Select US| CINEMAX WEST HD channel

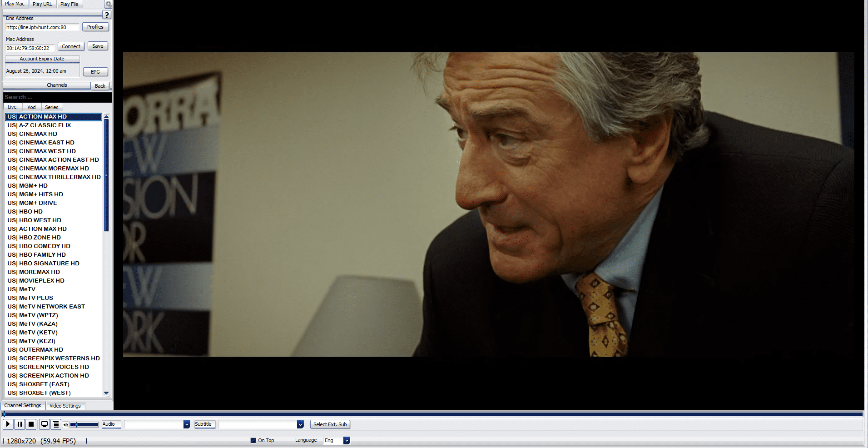54,151
